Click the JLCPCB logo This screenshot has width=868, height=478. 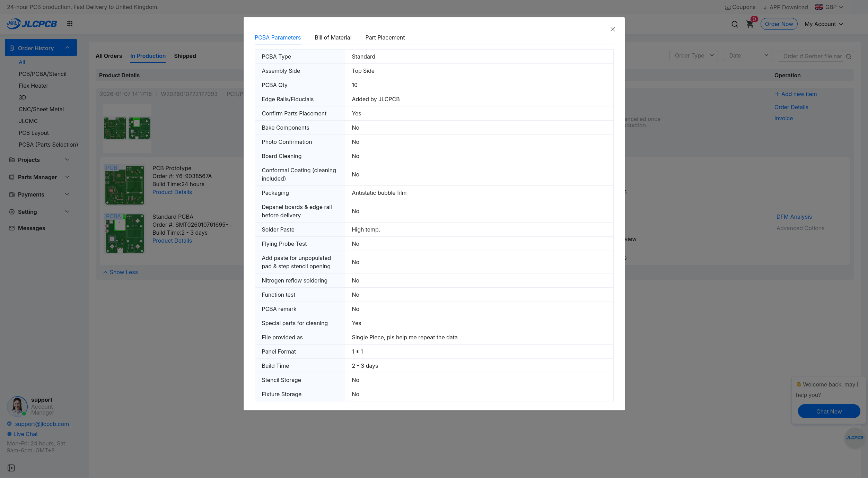32,24
